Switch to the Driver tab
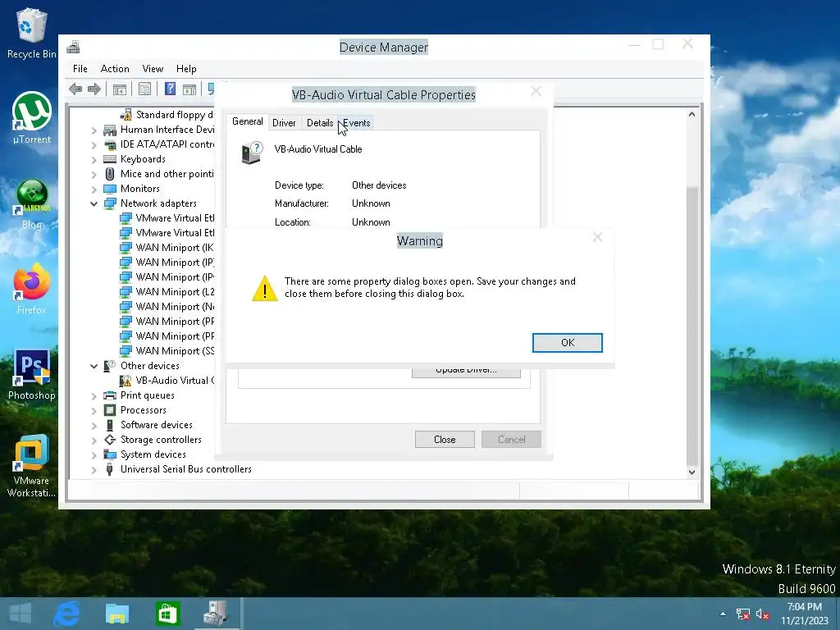The width and height of the screenshot is (840, 630). 284,123
